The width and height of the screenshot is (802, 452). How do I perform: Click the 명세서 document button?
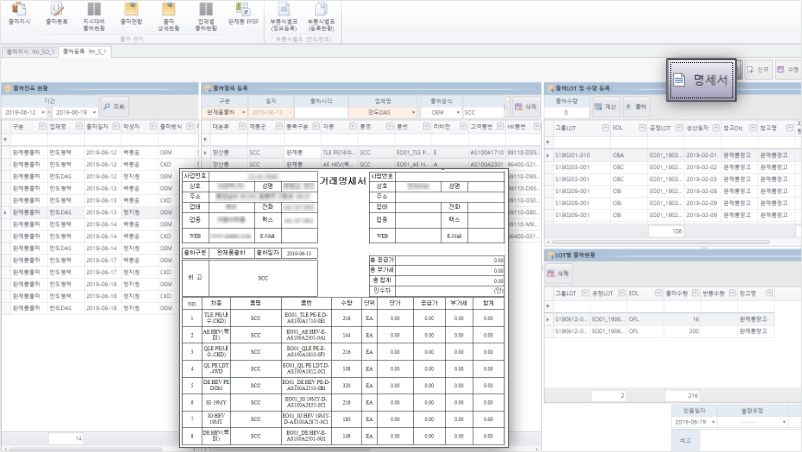pos(701,80)
